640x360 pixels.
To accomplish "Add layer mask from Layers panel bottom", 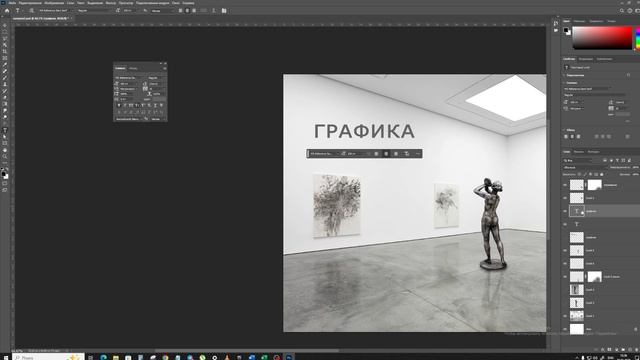I will [x=609, y=350].
